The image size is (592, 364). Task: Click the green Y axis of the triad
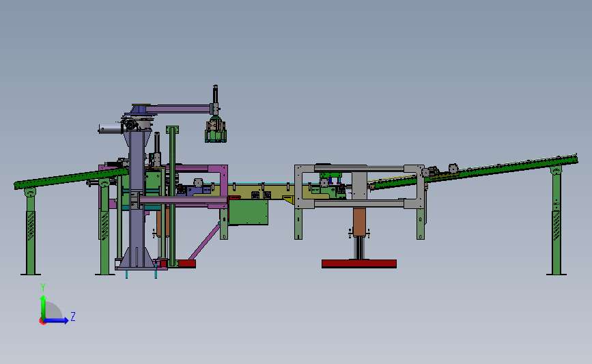click(43, 307)
